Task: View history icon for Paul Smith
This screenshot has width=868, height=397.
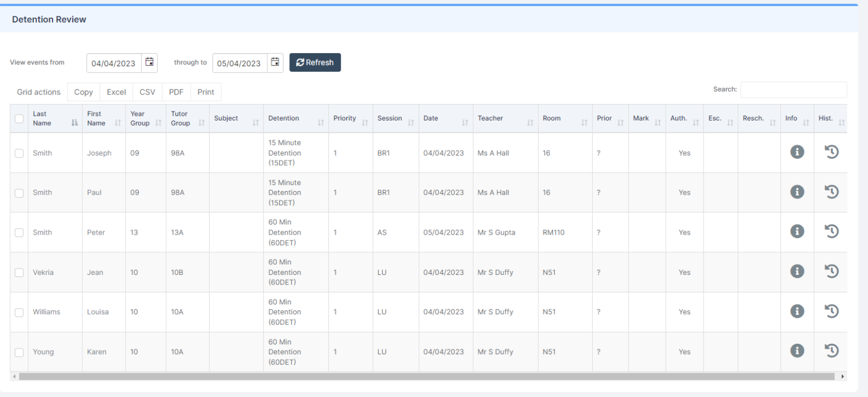Action: [x=831, y=192]
